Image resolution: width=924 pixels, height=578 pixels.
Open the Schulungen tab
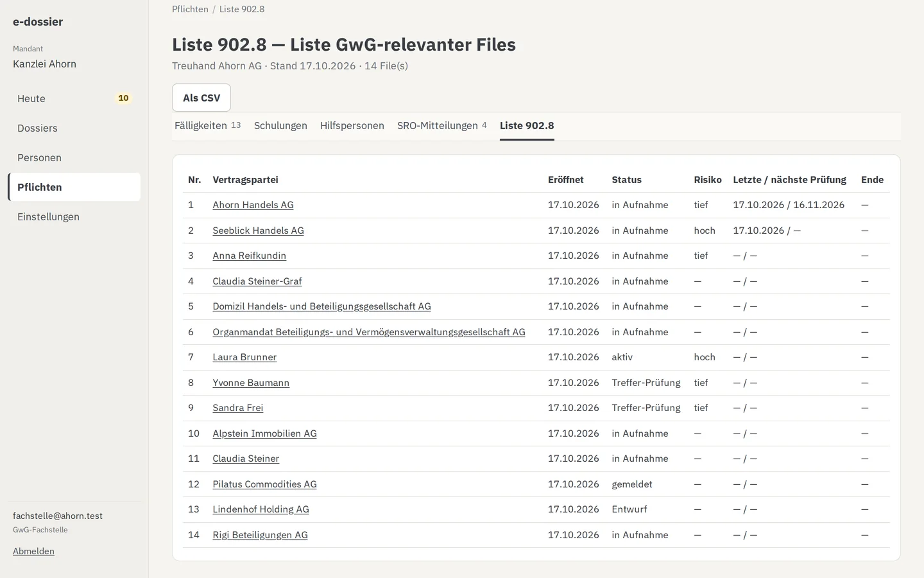280,125
